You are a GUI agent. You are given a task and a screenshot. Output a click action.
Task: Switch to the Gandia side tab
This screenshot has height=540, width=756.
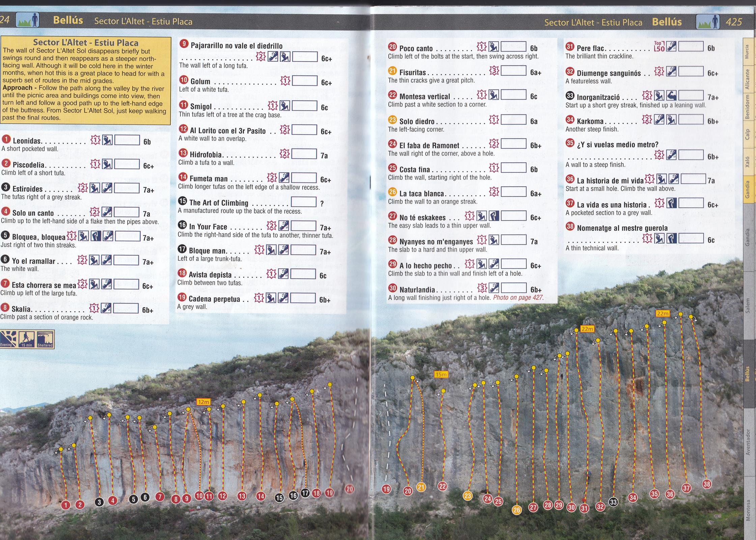[x=749, y=189]
